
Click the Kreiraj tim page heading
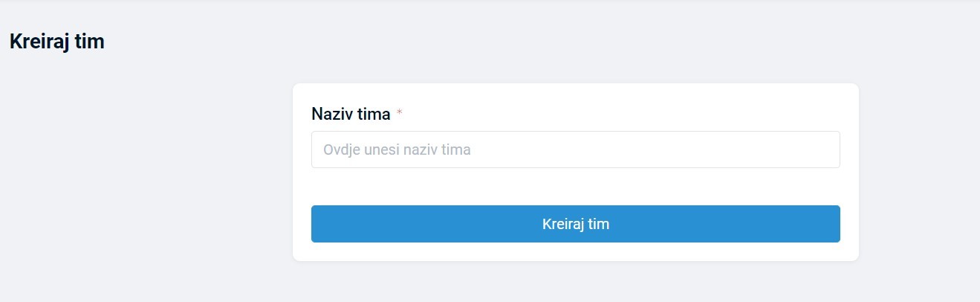56,42
